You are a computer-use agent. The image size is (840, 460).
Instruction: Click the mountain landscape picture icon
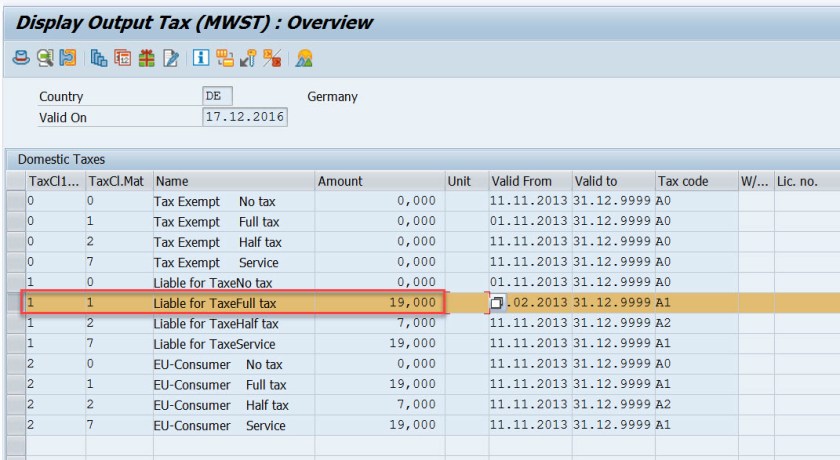[x=304, y=59]
